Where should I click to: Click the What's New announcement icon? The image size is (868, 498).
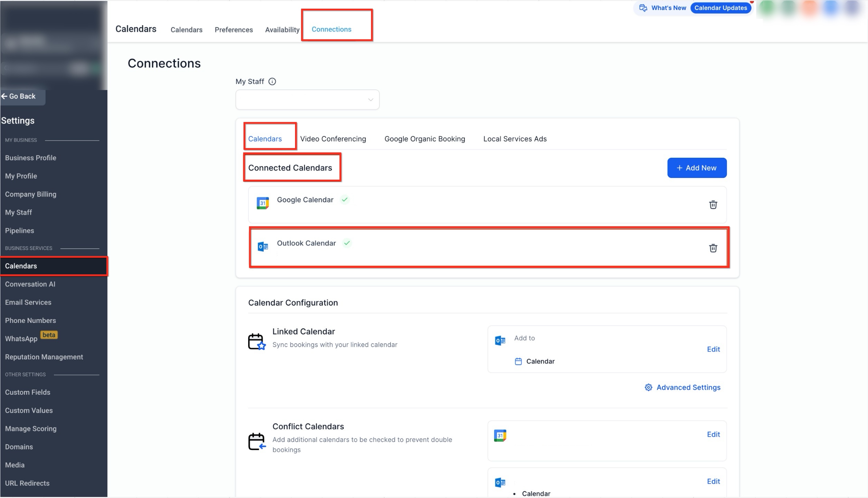(x=643, y=8)
